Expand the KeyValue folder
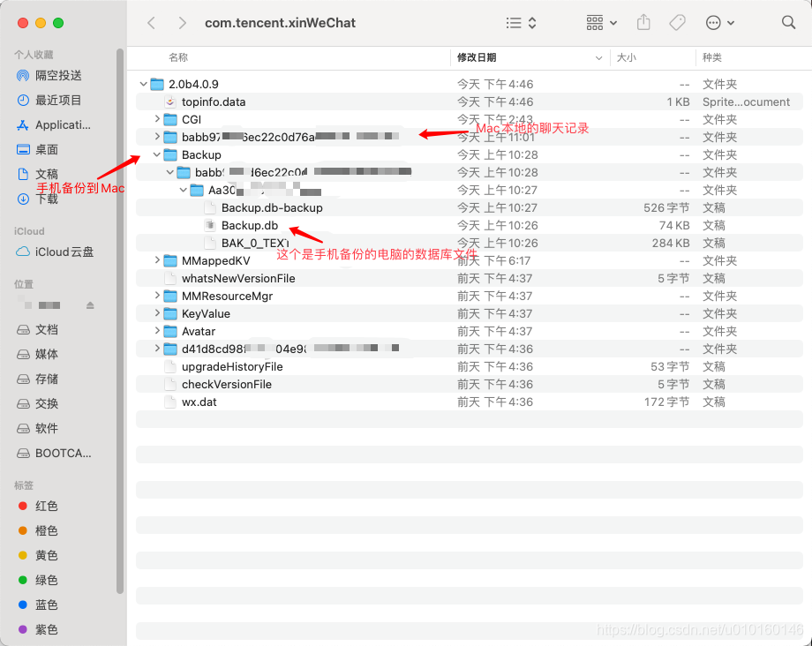 pos(157,313)
